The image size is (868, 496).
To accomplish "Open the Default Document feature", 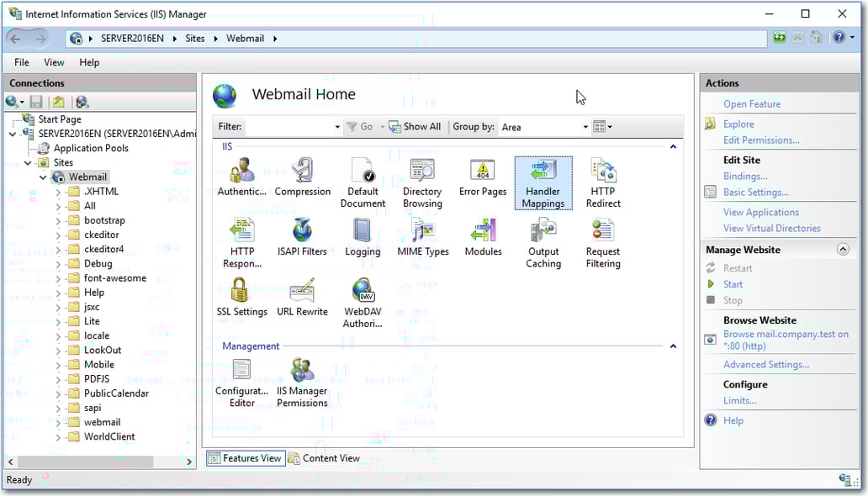I will tap(363, 174).
